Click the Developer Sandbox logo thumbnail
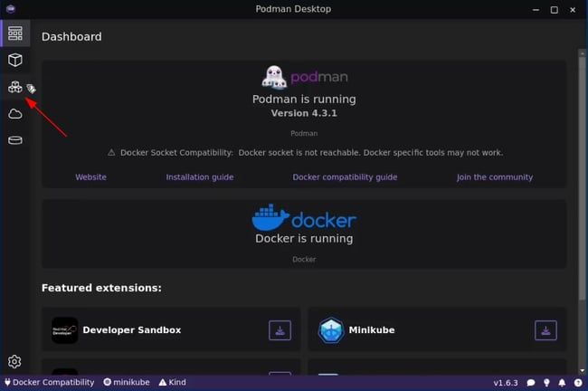The height and width of the screenshot is (391, 588). click(64, 330)
